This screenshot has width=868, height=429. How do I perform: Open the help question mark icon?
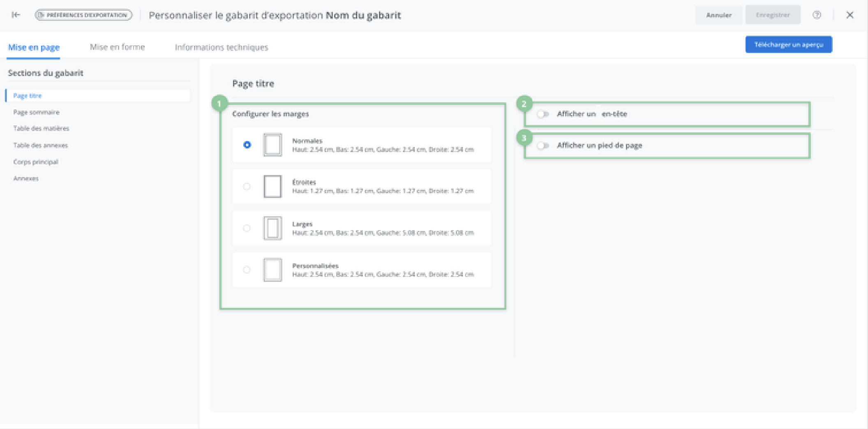817,15
